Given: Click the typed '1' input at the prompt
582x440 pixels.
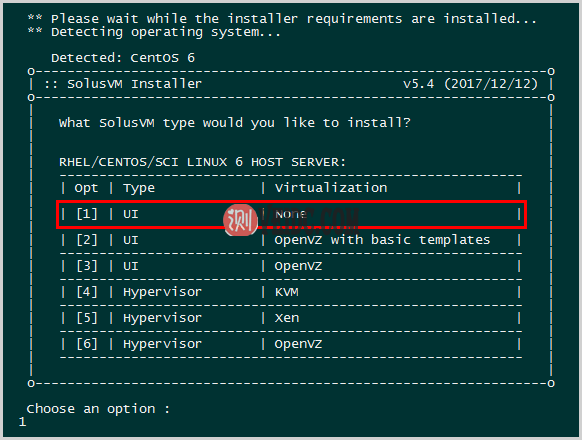Looking at the screenshot, I should click(23, 422).
